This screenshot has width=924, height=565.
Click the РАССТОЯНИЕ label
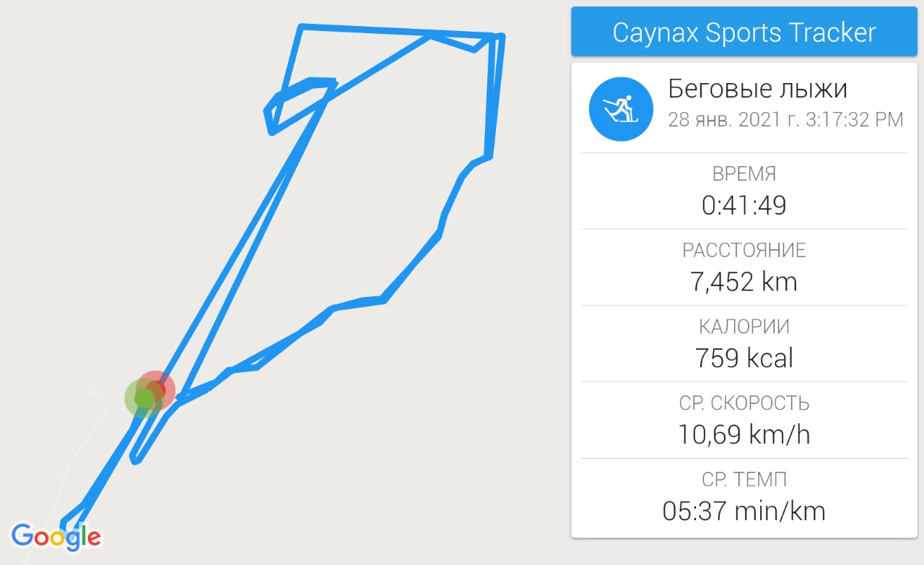(744, 251)
